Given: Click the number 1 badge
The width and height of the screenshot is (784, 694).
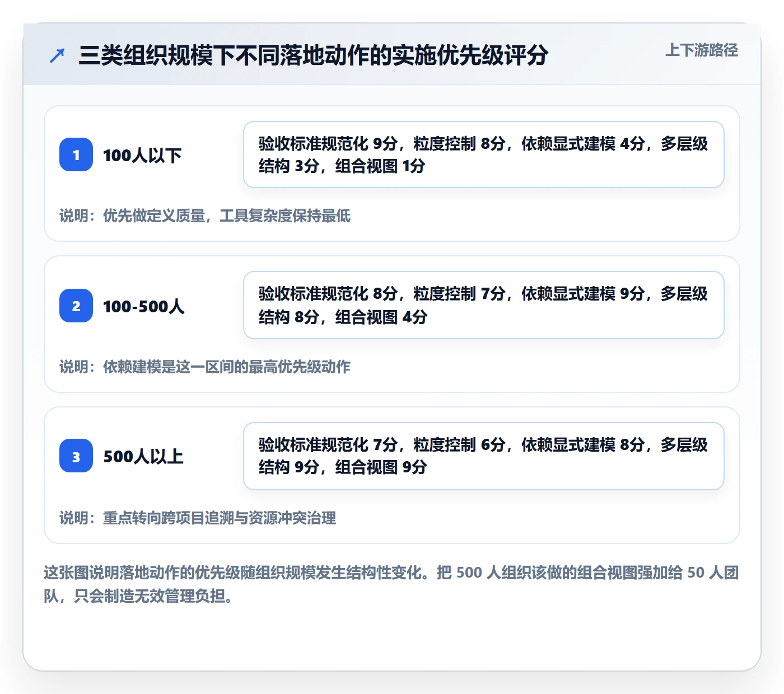Looking at the screenshot, I should click(76, 154).
